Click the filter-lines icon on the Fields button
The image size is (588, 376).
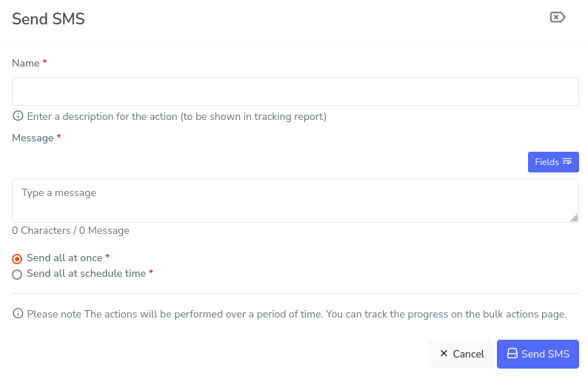567,161
